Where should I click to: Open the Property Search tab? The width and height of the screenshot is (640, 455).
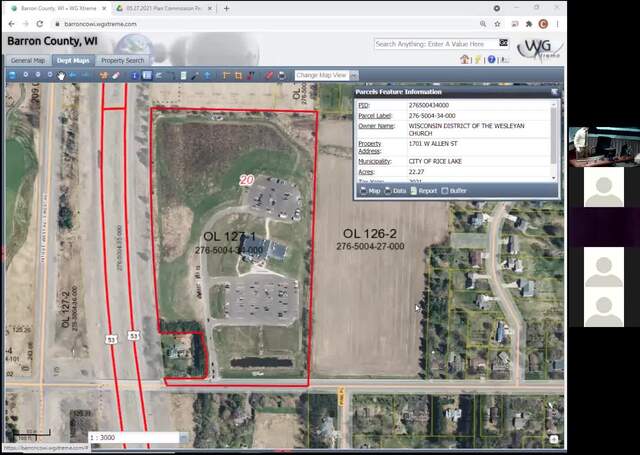(x=122, y=60)
